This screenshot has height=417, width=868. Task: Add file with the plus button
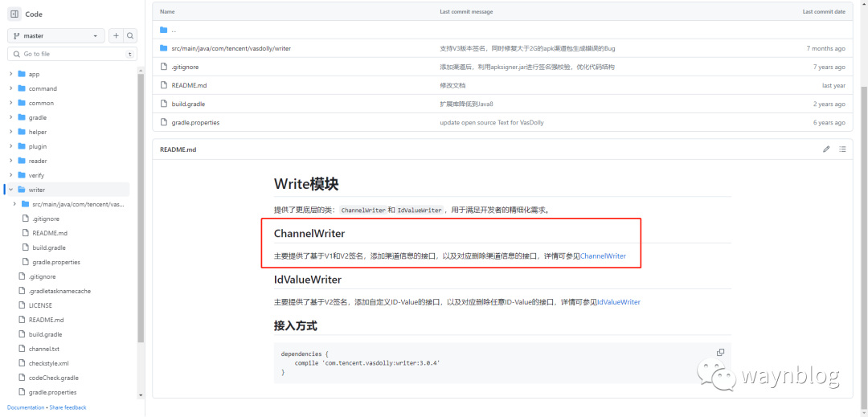click(116, 36)
